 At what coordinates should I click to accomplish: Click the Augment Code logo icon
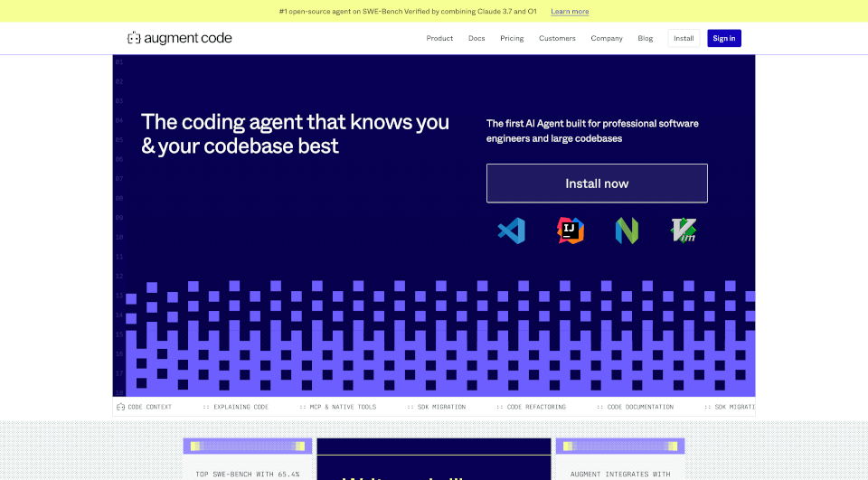point(134,38)
